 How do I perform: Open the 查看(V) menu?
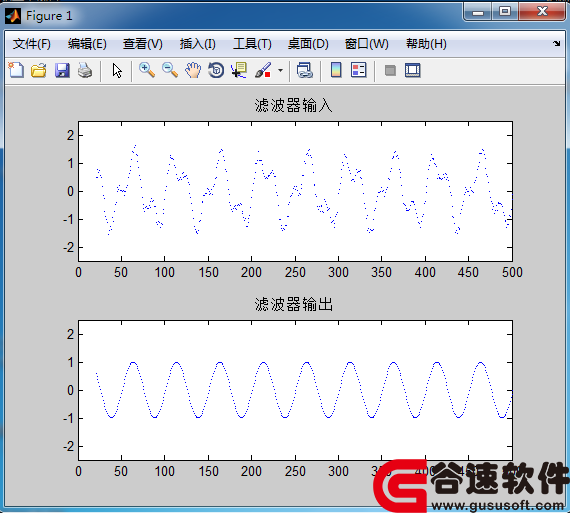click(x=142, y=44)
